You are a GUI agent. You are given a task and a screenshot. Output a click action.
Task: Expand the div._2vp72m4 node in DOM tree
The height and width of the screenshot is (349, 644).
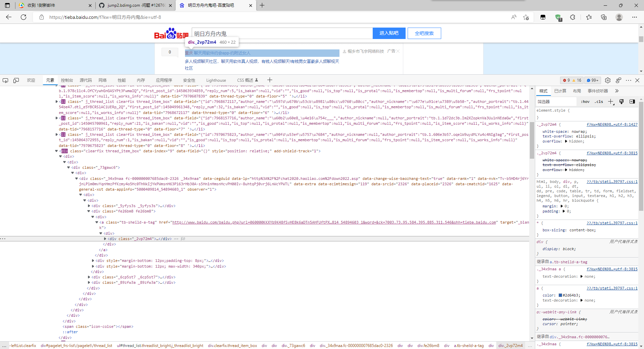click(x=105, y=239)
